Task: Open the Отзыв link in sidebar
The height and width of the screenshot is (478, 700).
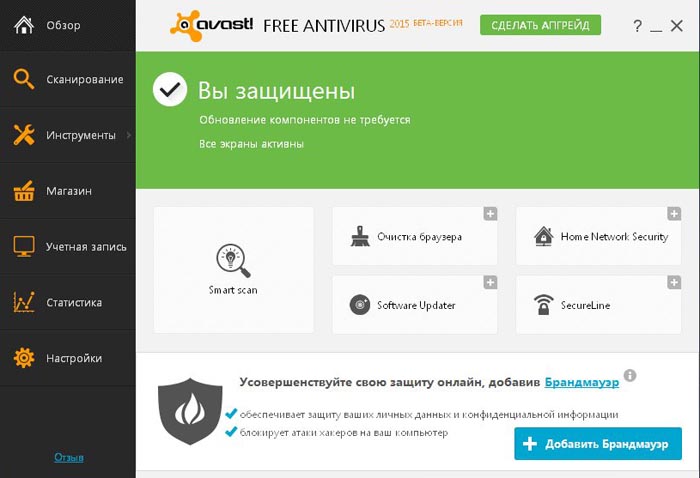Action: [69, 457]
